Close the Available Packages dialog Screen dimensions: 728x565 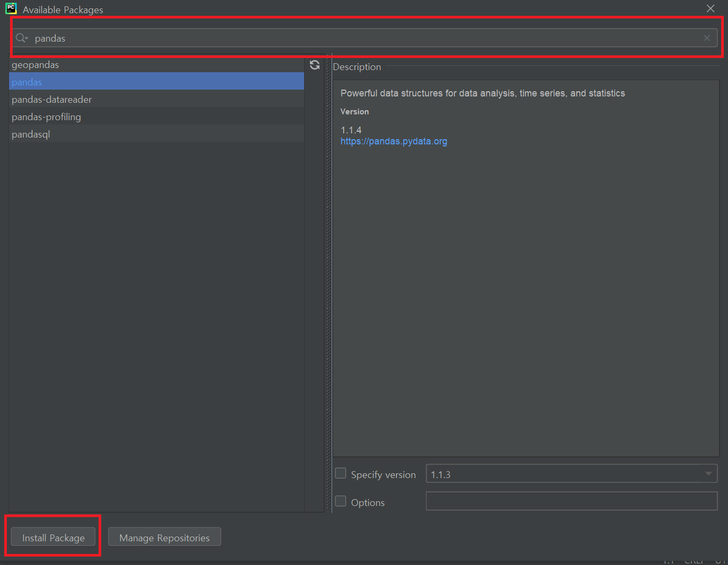pos(711,8)
